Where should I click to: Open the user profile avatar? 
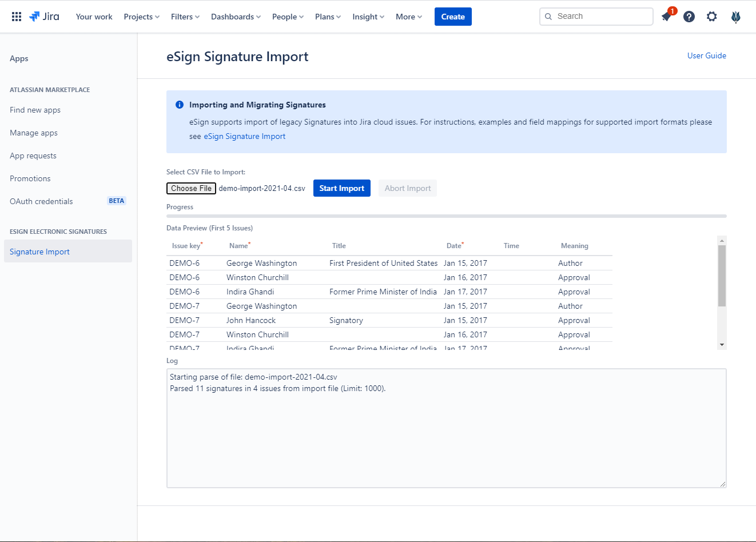736,17
